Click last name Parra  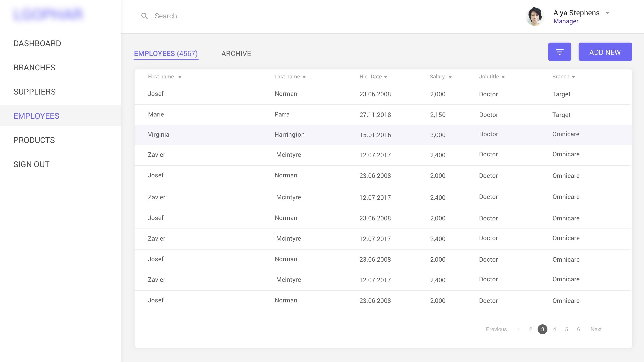(282, 114)
